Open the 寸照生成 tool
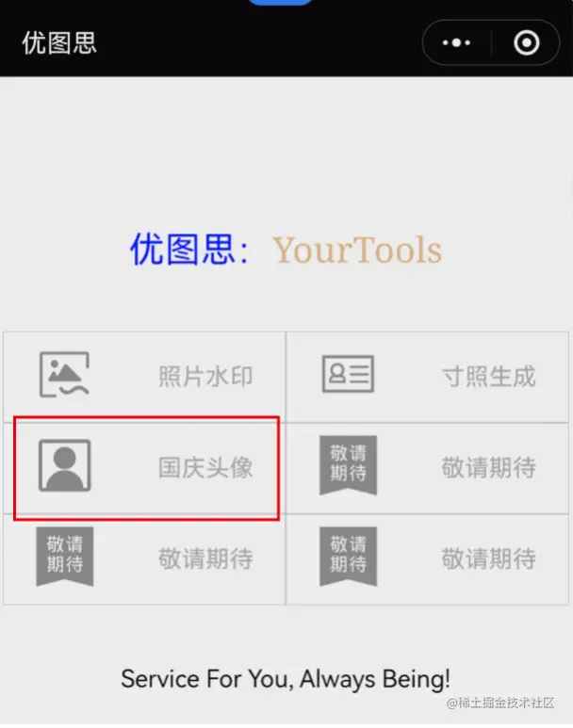This screenshot has height=728, width=573. tap(488, 376)
